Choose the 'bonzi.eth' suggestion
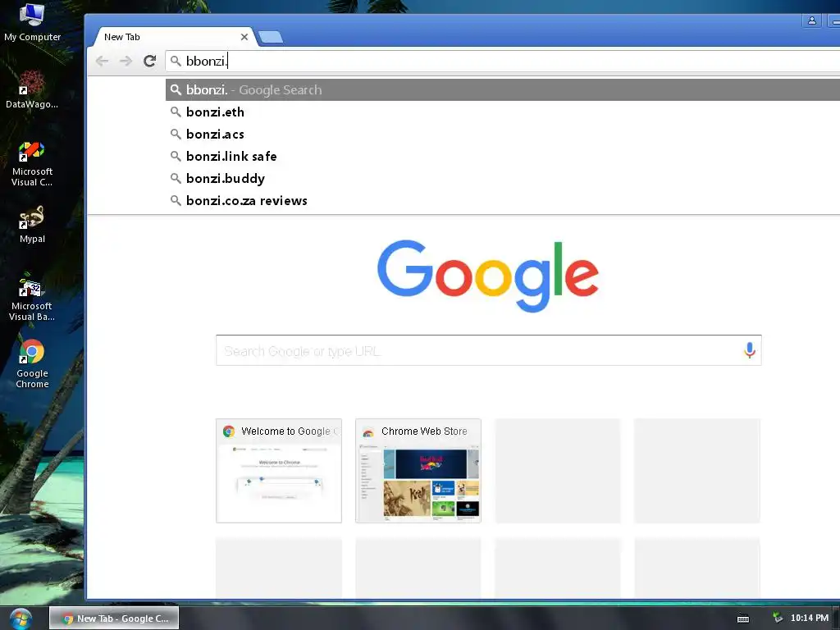 pyautogui.click(x=503, y=112)
